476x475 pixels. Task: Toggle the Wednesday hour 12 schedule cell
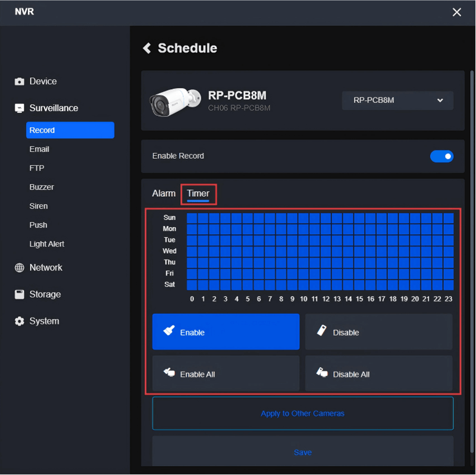coord(325,251)
